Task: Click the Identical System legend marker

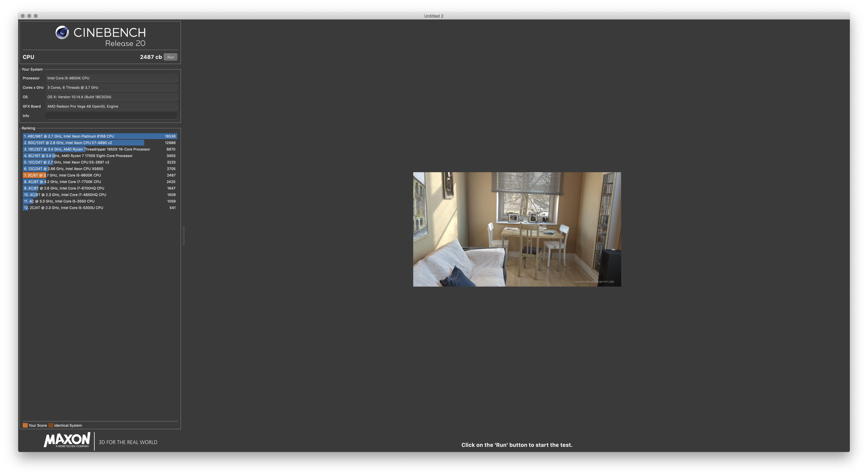Action: [x=51, y=425]
